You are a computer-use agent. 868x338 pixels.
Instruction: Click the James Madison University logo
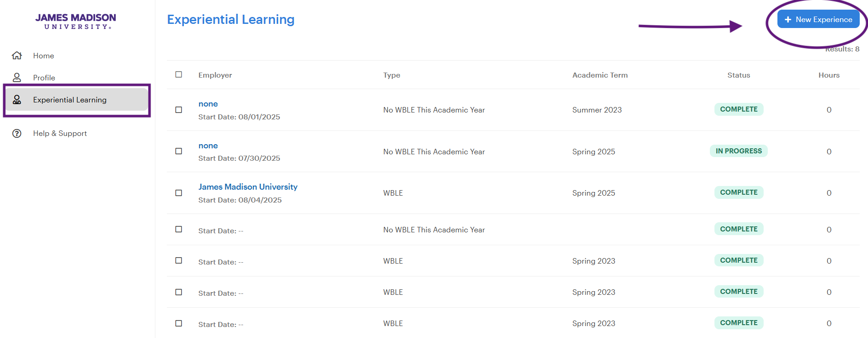76,21
